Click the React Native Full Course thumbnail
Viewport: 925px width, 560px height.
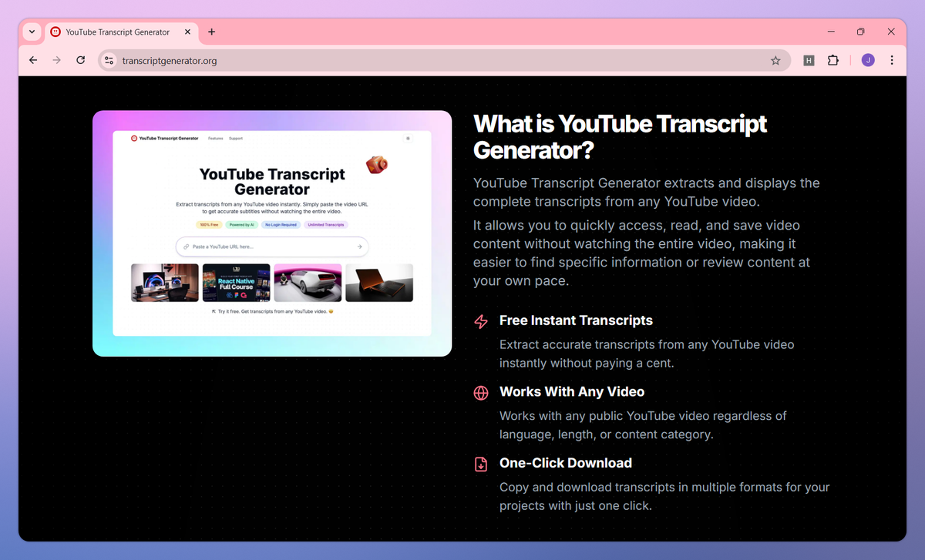pos(236,283)
